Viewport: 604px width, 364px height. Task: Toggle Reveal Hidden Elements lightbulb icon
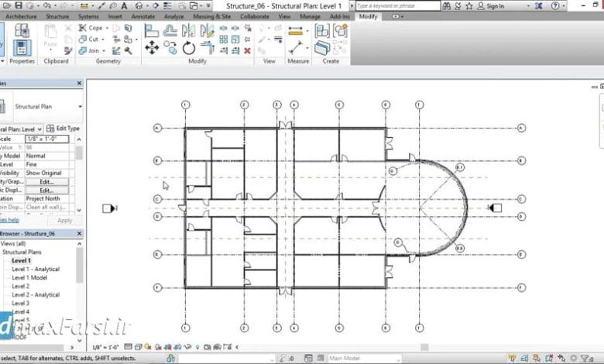tap(197, 347)
